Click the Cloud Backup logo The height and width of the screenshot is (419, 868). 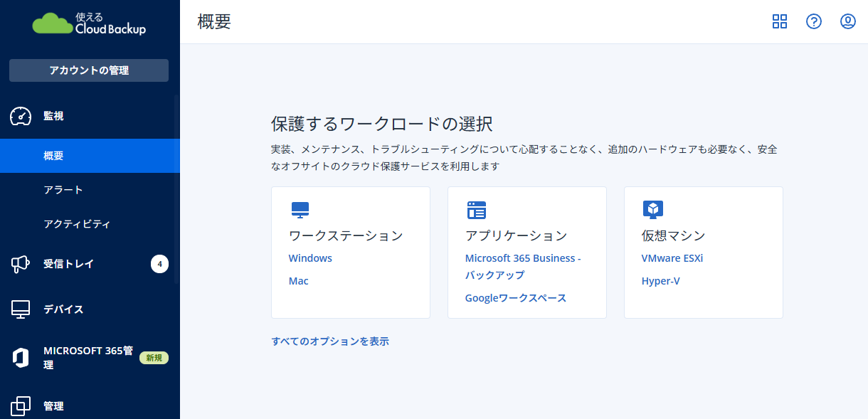click(89, 24)
